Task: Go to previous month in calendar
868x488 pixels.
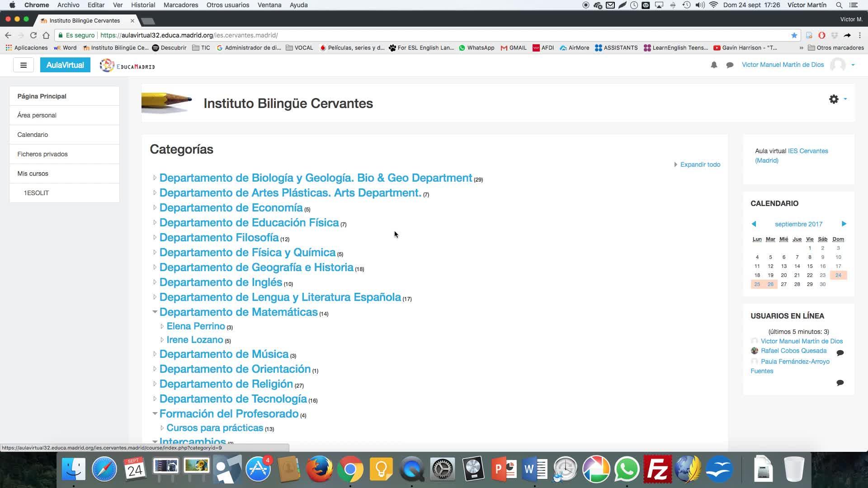Action: pyautogui.click(x=754, y=224)
